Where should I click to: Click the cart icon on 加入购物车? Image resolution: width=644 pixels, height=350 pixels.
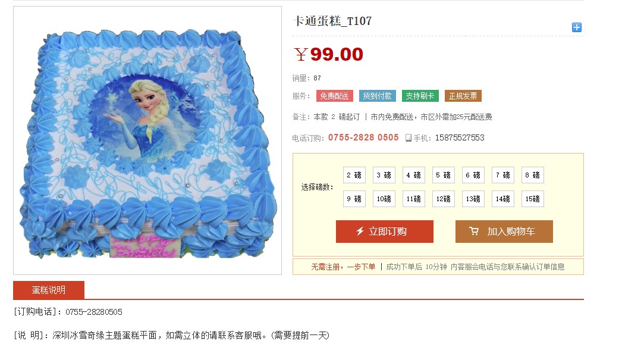(474, 231)
